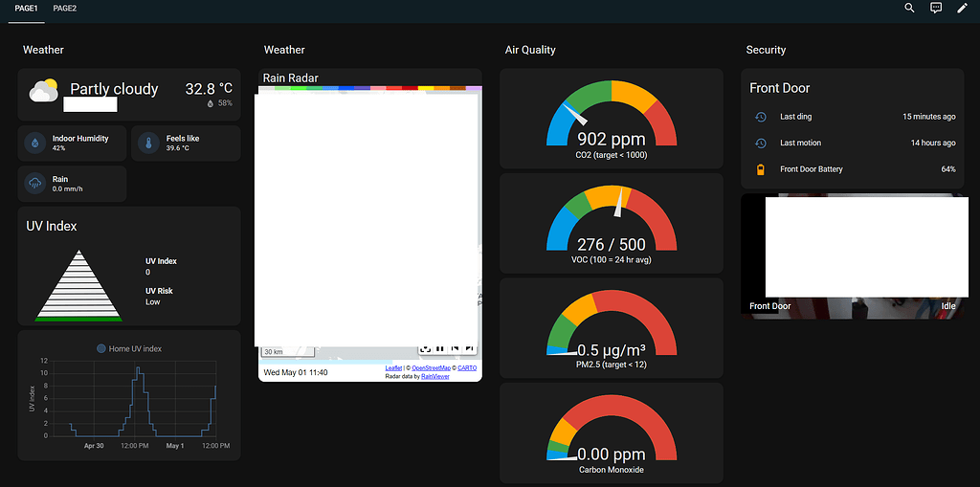This screenshot has height=487, width=980.
Task: Click the 32.8 °C temperature reading
Action: pos(209,89)
